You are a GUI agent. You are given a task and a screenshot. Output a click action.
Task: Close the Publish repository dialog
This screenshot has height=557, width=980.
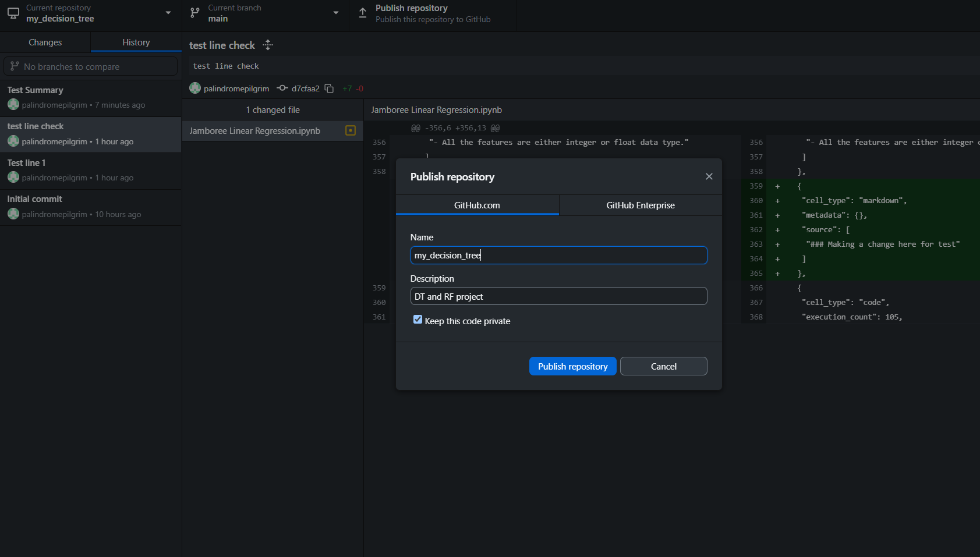click(709, 176)
